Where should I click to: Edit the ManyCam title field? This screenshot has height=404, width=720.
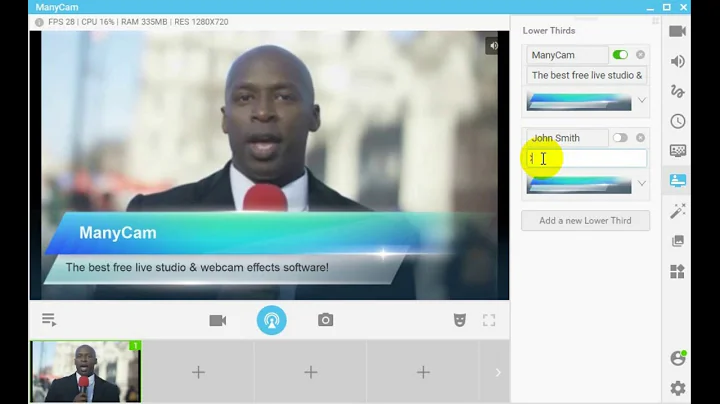[567, 55]
